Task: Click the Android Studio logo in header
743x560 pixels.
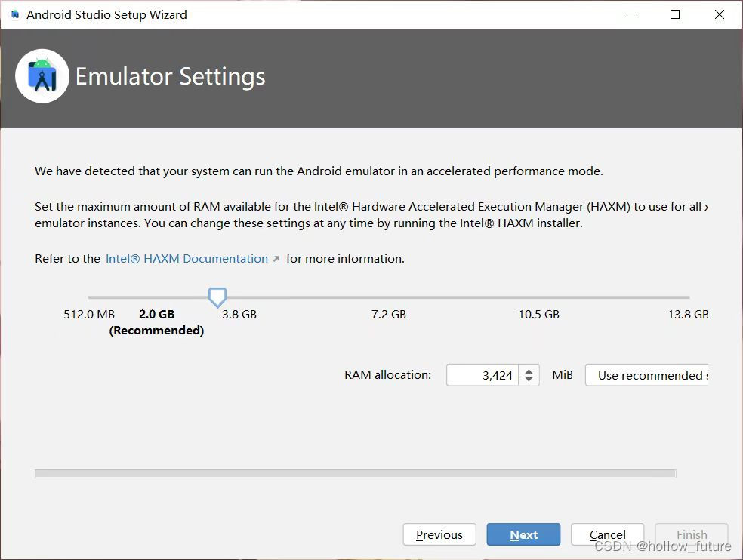Action: click(42, 75)
